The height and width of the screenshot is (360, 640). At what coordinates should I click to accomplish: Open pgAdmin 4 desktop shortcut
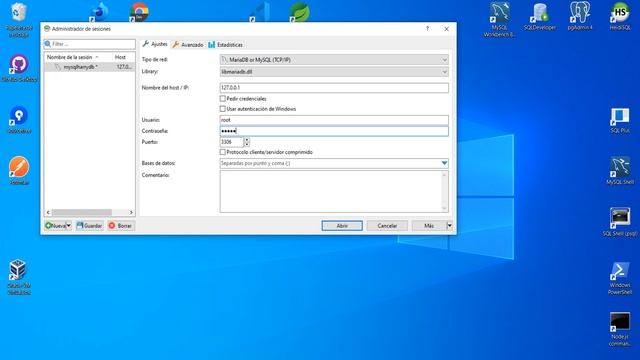580,16
